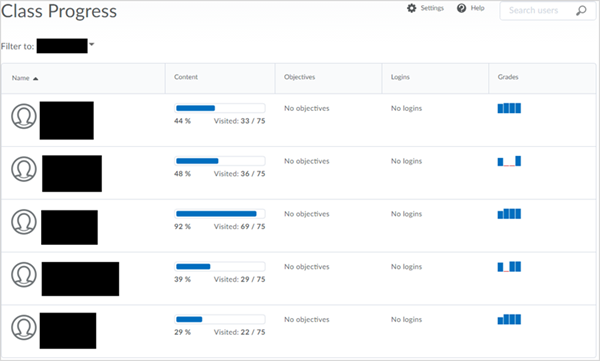The image size is (600, 361).
Task: Open grades chart for 29 % user
Action: (509, 319)
